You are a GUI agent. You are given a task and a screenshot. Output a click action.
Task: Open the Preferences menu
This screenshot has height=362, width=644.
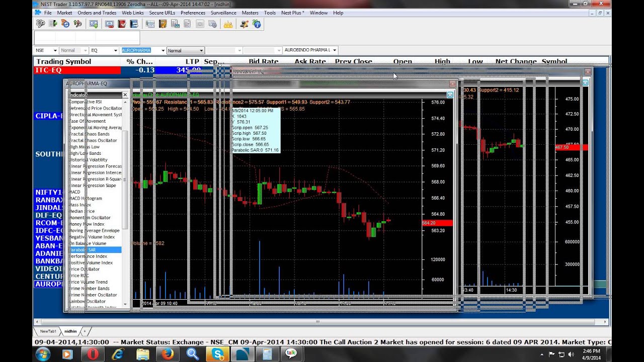(193, 13)
